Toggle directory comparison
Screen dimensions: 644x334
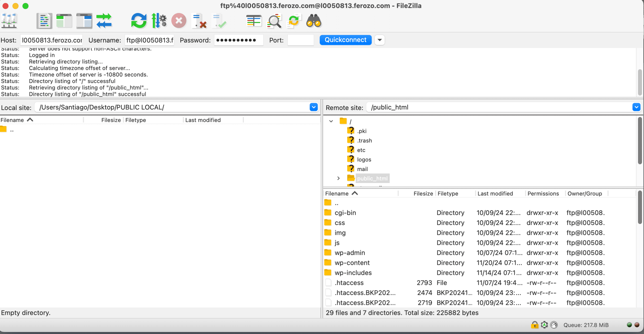pyautogui.click(x=274, y=21)
